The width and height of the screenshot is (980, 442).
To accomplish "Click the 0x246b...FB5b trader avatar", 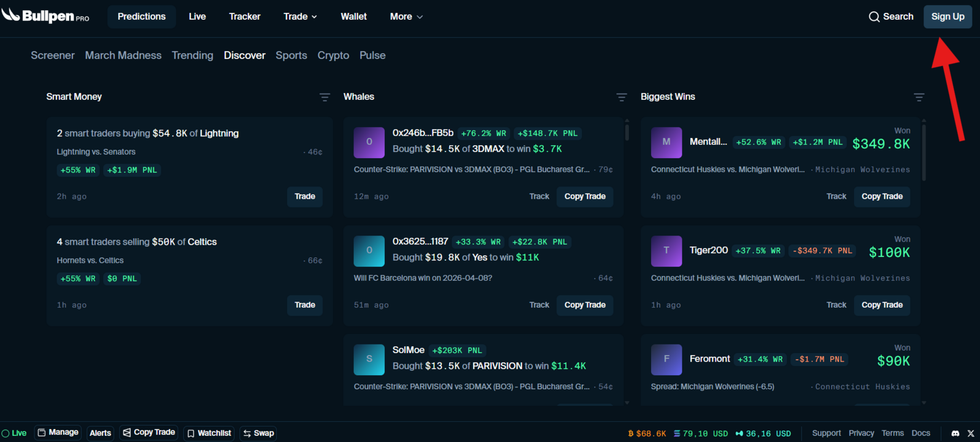I will point(369,142).
